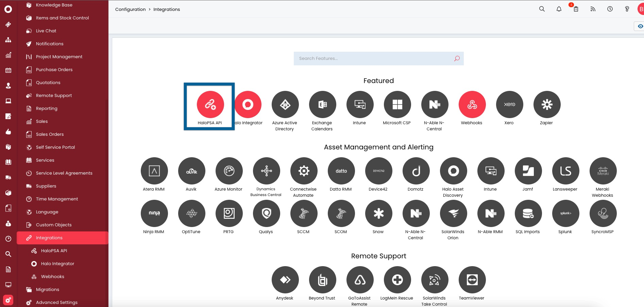This screenshot has width=644, height=307.
Task: Open the Qualys integration
Action: (x=266, y=213)
